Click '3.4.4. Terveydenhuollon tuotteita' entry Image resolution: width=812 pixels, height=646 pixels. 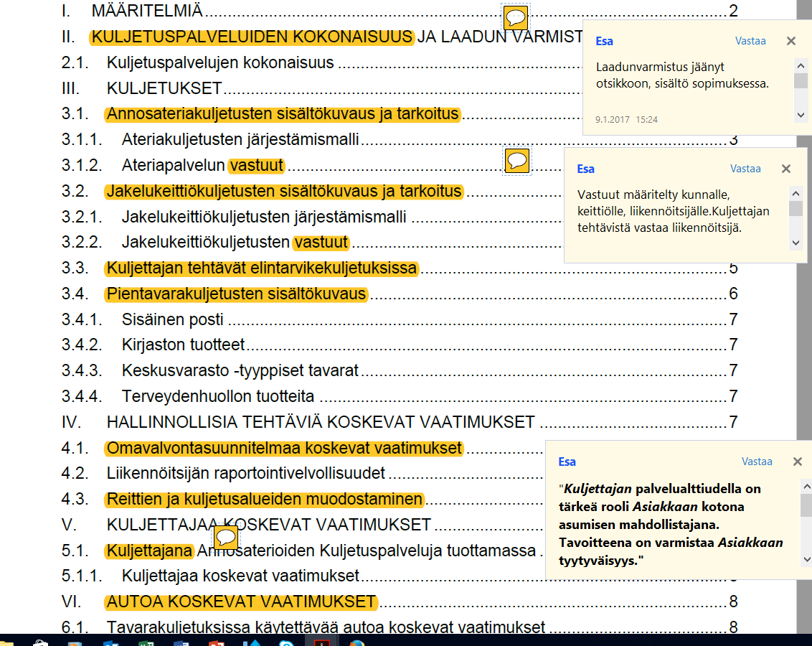[187, 396]
